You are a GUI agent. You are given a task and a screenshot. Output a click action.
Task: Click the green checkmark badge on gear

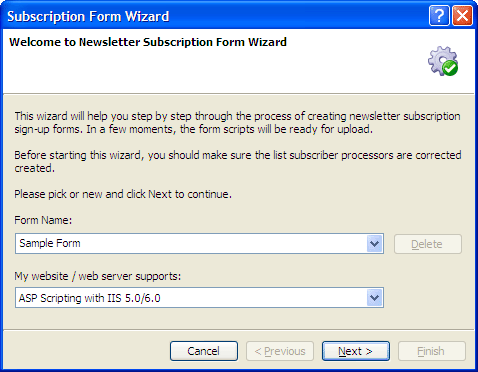click(x=450, y=68)
